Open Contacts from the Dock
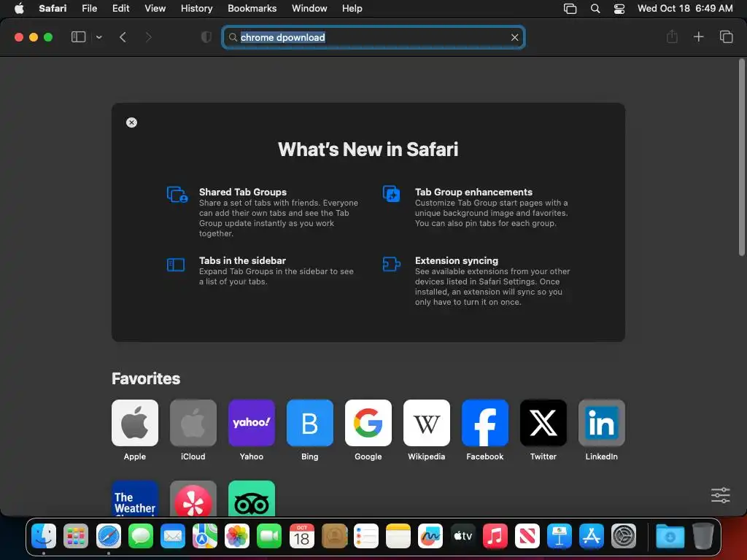 (334, 536)
